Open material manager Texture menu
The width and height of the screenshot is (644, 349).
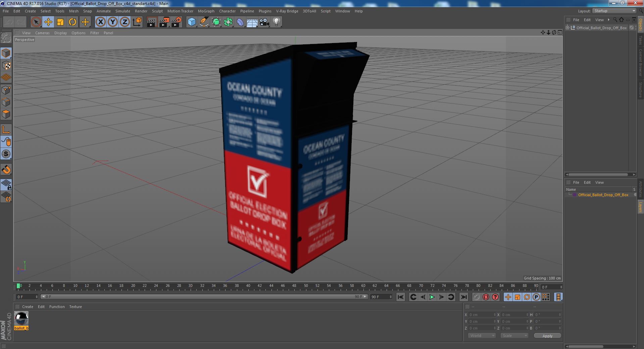pos(76,307)
